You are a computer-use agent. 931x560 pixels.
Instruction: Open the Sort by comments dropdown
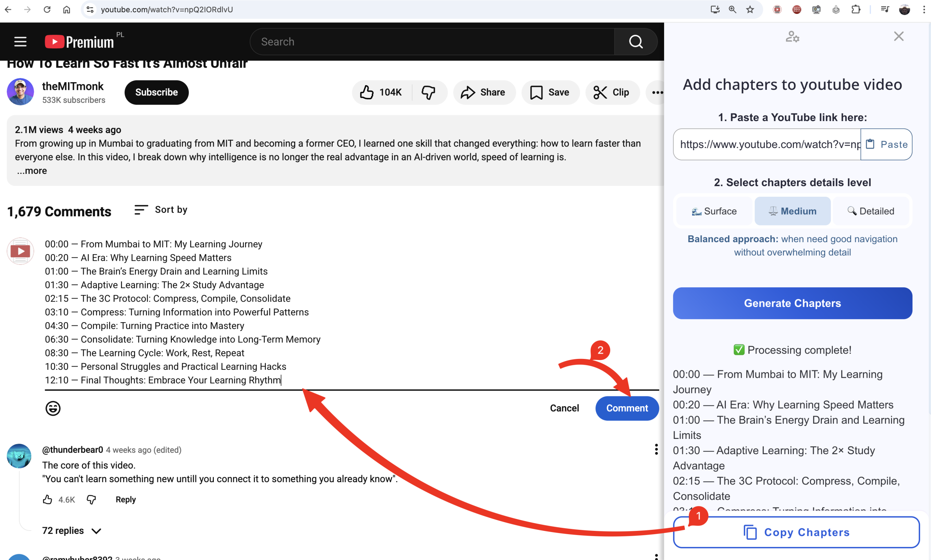point(160,210)
